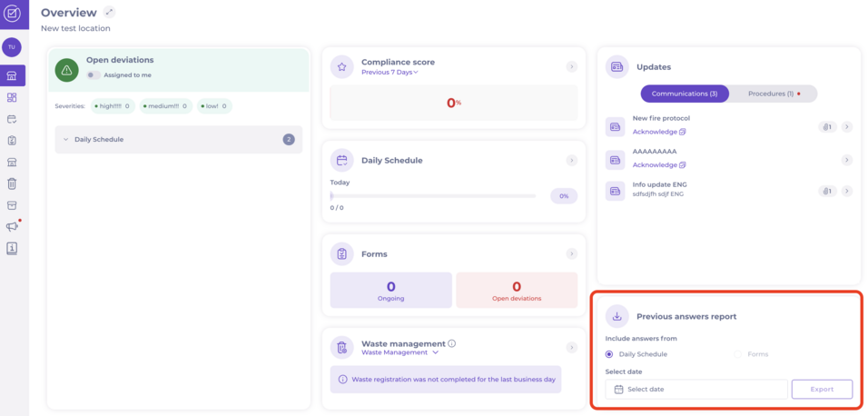Screen dimensions: 868x416
Task: Expand the Daily Schedule deviations row
Action: click(x=178, y=140)
